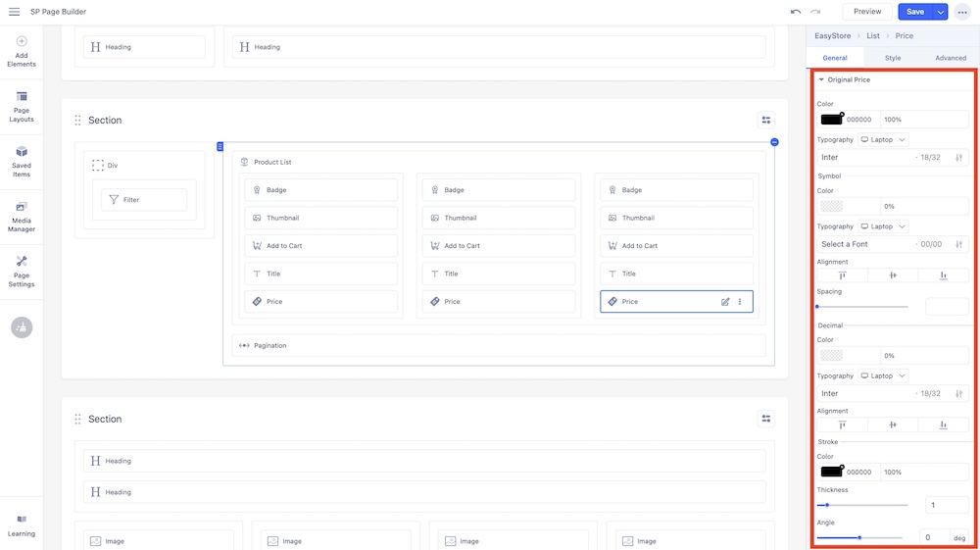Click the undo arrow icon
Screen dimensions: 980x550
[x=796, y=12]
